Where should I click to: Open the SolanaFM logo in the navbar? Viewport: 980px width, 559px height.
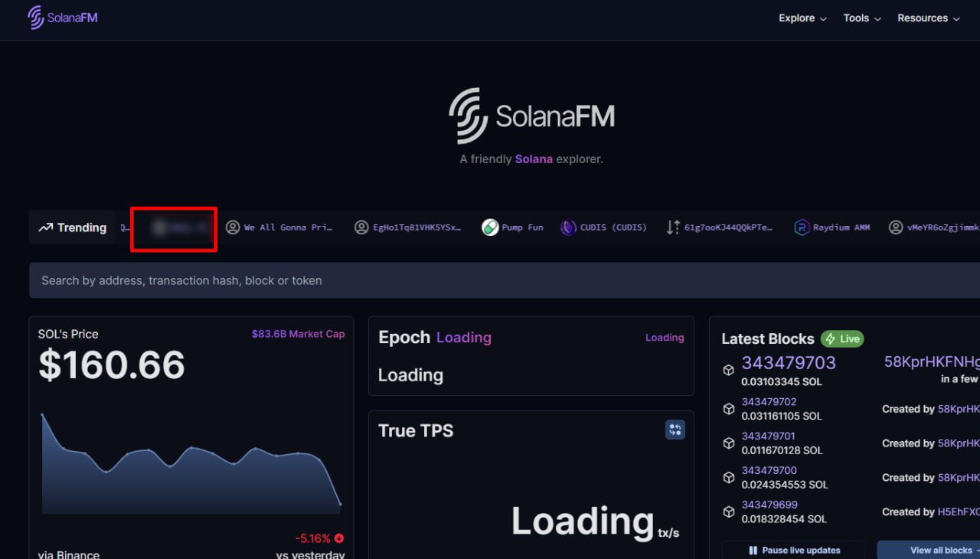click(63, 18)
